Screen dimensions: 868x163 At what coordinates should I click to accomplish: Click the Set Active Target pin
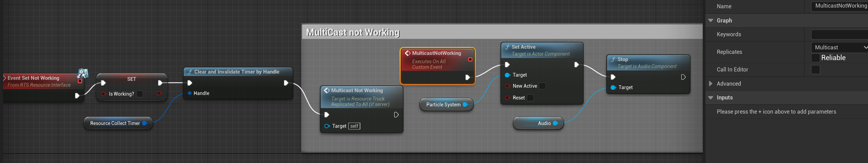(x=507, y=75)
